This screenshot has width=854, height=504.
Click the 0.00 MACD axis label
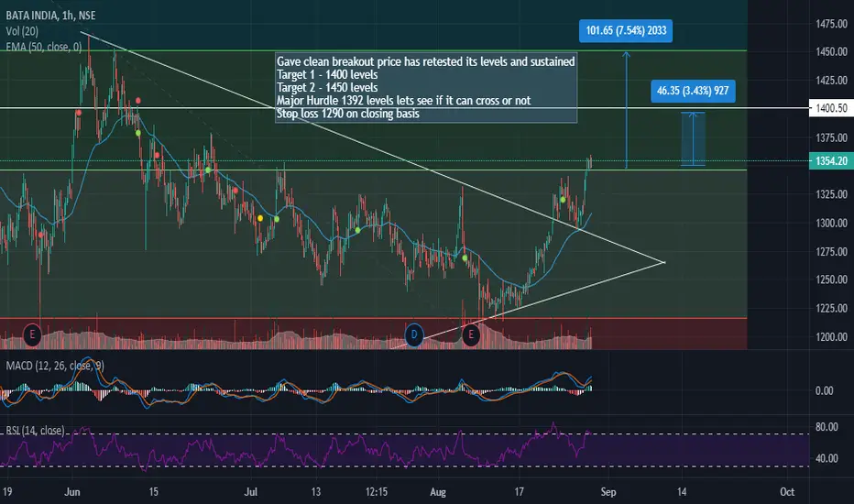[824, 390]
